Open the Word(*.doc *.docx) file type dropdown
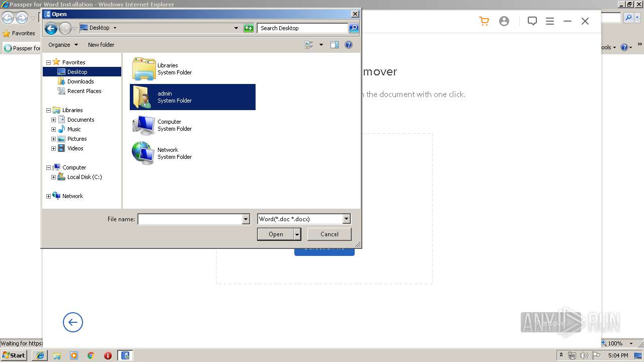 304,219
